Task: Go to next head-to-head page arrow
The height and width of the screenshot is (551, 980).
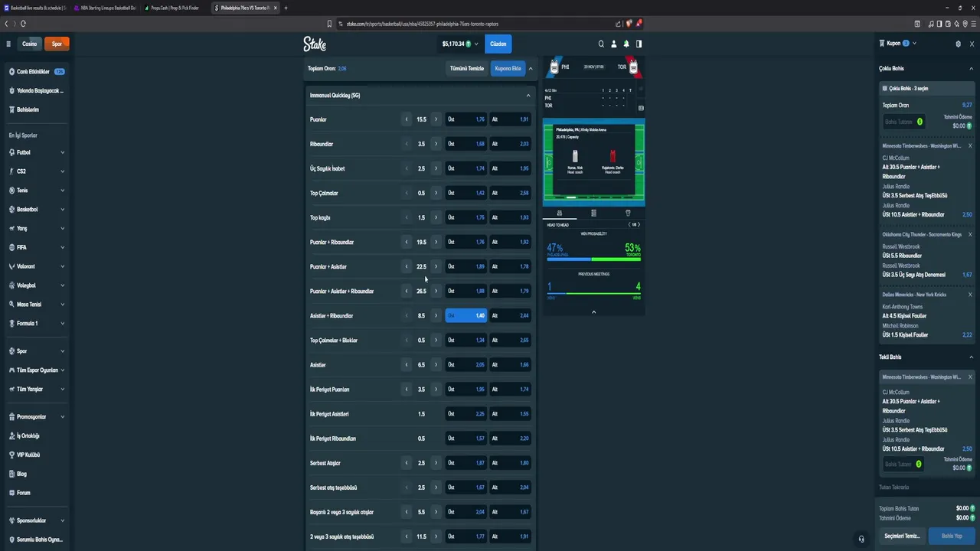Action: tap(639, 224)
